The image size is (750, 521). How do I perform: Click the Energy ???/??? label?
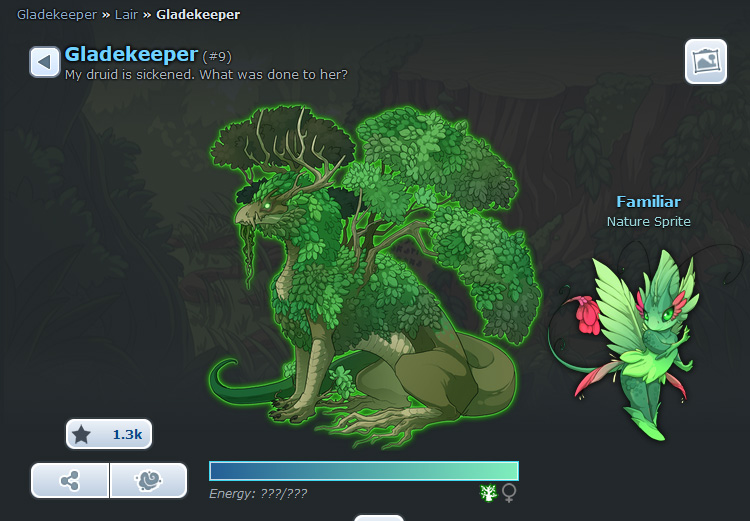click(258, 493)
